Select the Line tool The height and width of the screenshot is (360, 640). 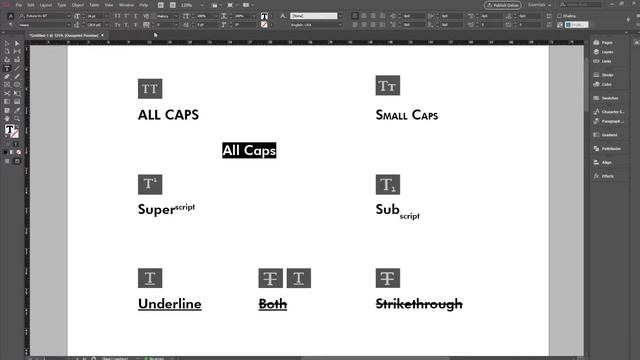tap(17, 68)
